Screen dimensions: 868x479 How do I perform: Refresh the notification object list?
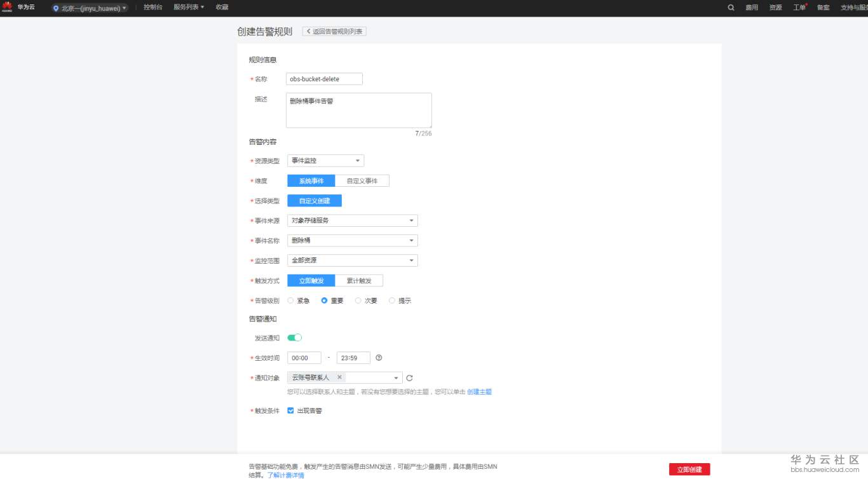[410, 377]
